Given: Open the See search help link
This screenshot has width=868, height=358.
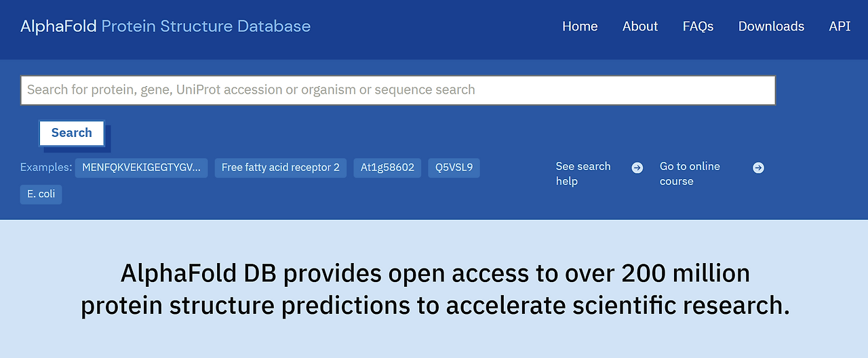Looking at the screenshot, I should pos(583,174).
